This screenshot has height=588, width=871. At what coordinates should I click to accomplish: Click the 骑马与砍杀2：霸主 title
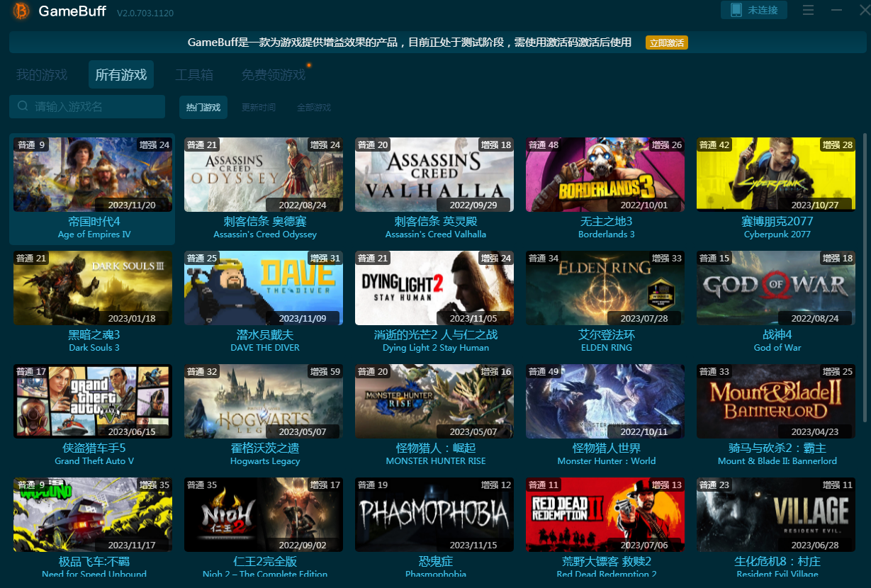(x=777, y=448)
